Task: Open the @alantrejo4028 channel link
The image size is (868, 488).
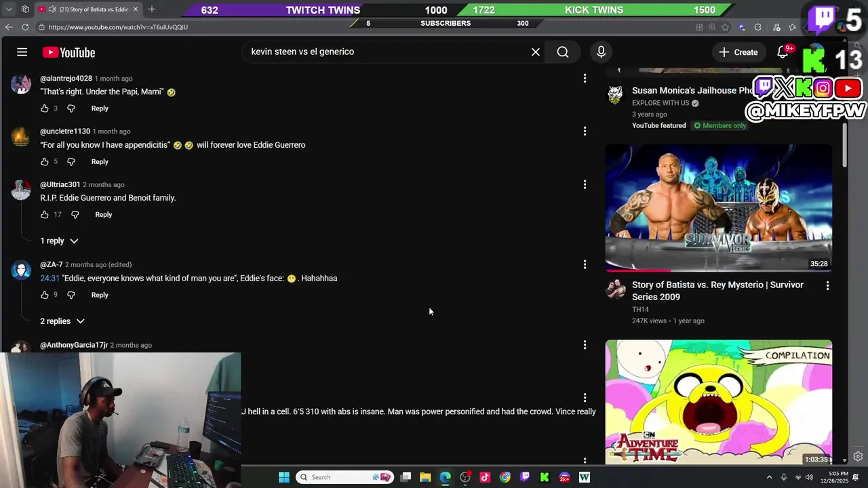Action: coord(66,79)
